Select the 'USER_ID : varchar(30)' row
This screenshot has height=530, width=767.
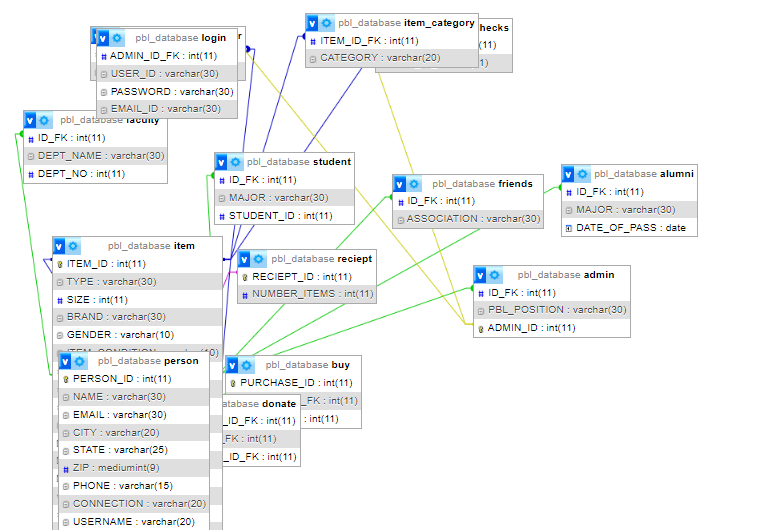pyautogui.click(x=167, y=74)
